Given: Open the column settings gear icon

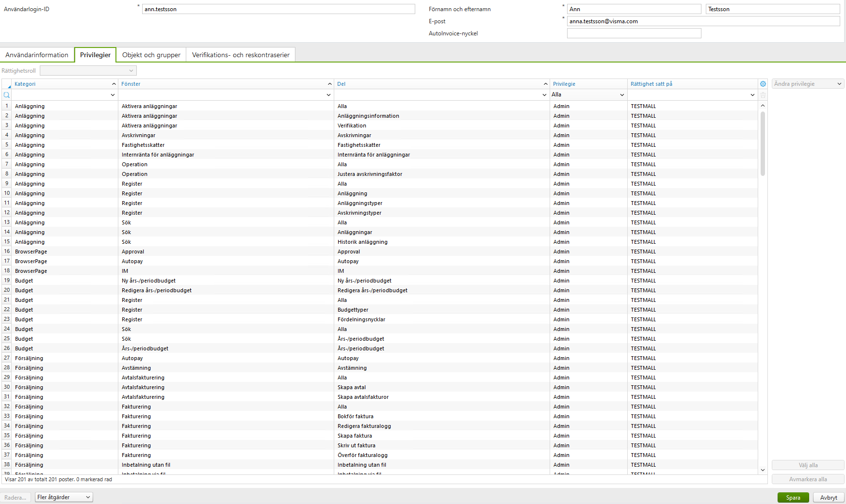Looking at the screenshot, I should click(763, 83).
